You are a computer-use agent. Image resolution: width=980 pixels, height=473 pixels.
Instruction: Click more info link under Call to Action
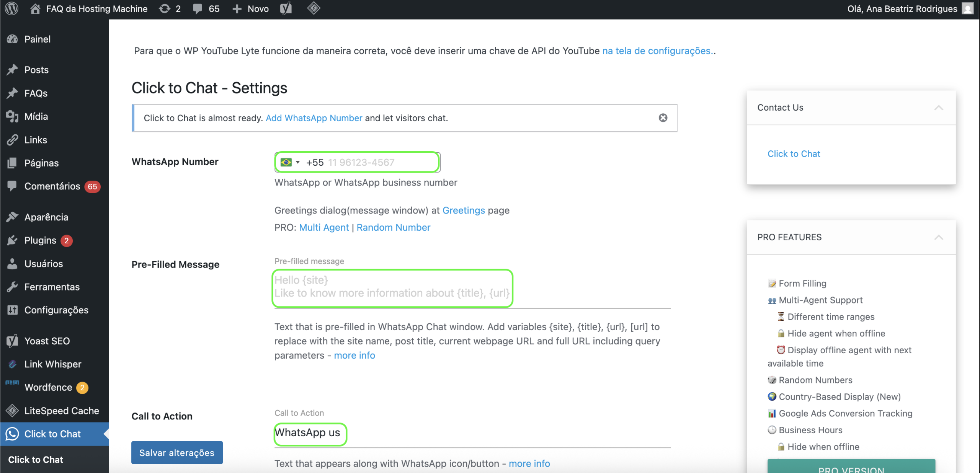pyautogui.click(x=529, y=463)
